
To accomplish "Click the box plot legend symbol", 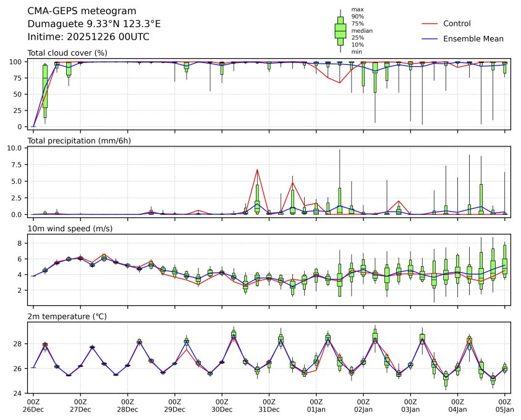I will (x=340, y=31).
